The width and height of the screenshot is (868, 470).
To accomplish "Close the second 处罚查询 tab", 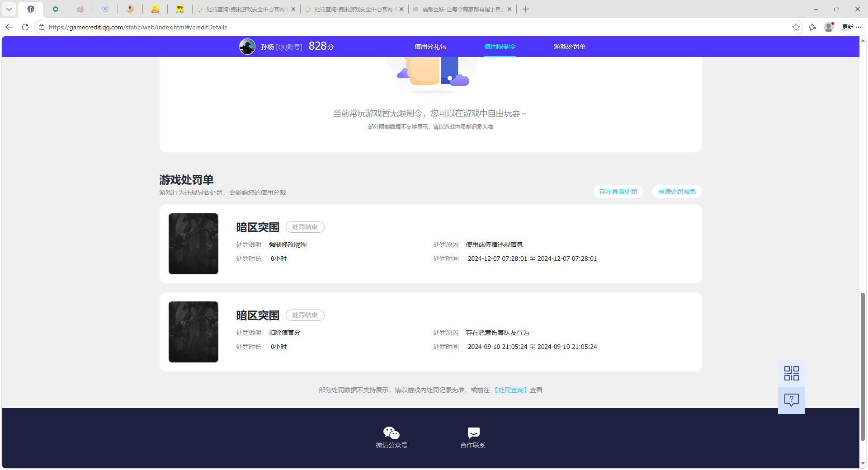I will pyautogui.click(x=401, y=9).
